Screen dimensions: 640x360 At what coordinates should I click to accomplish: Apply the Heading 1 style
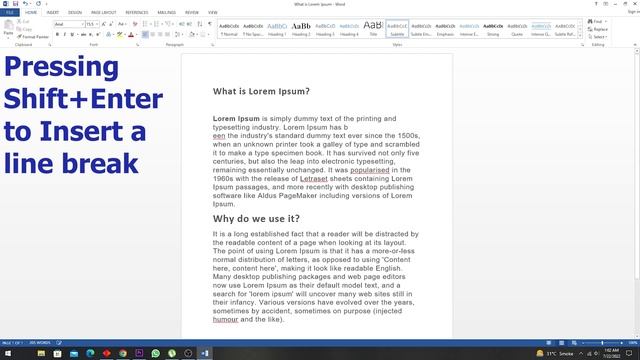277,29
